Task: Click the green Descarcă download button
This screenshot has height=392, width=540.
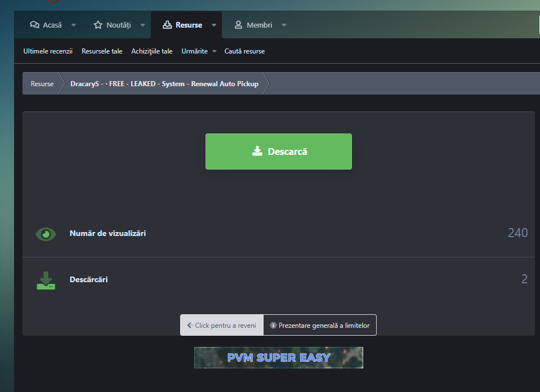Action: pos(279,152)
